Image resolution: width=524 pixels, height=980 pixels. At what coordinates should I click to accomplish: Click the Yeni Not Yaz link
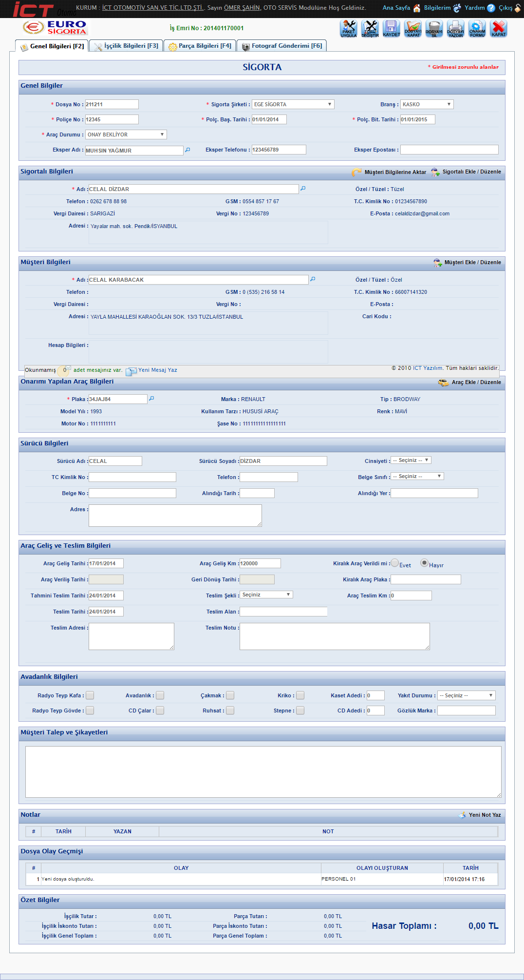point(484,815)
